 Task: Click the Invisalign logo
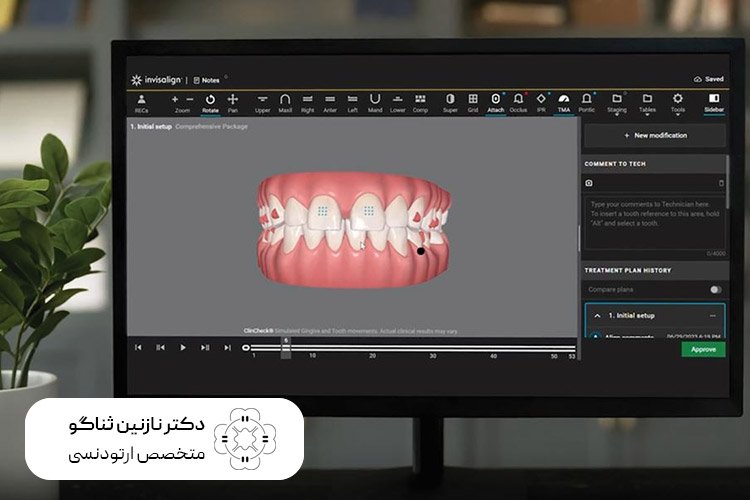(156, 80)
